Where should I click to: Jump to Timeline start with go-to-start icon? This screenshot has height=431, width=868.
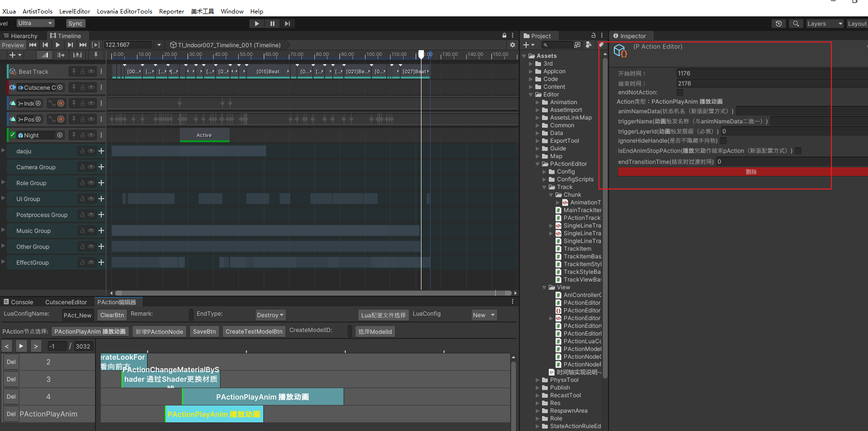click(33, 45)
